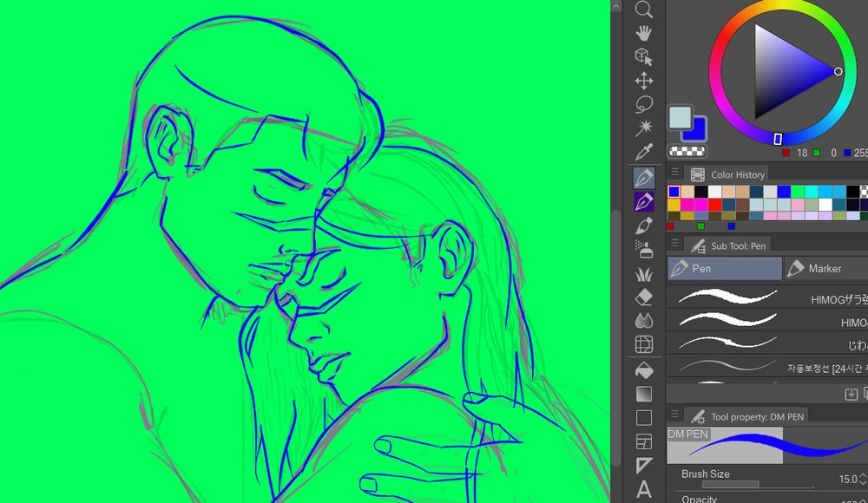
Task: Select the Zoom tool
Action: (644, 10)
